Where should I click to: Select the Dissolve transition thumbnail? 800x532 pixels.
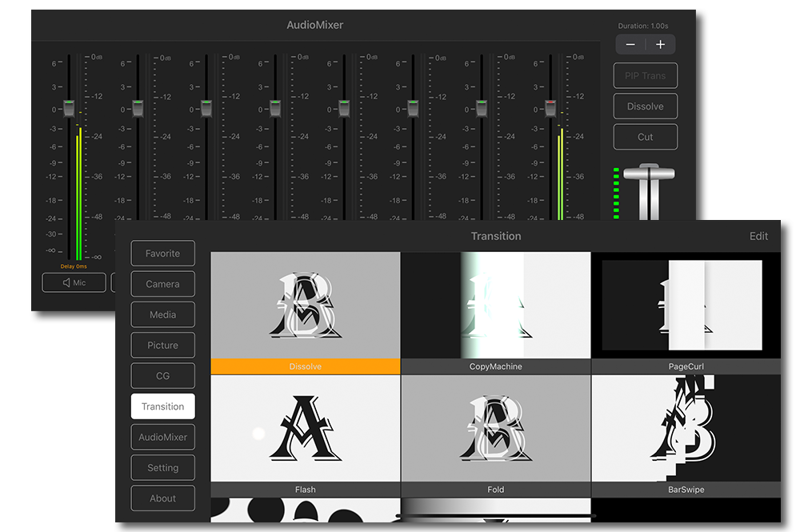tap(305, 305)
